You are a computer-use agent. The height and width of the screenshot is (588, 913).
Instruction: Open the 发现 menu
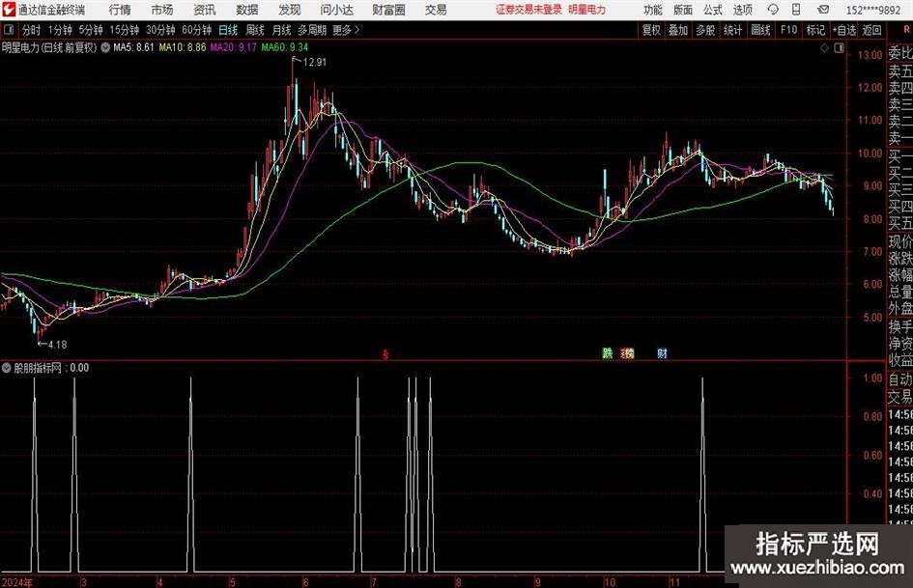(290, 10)
